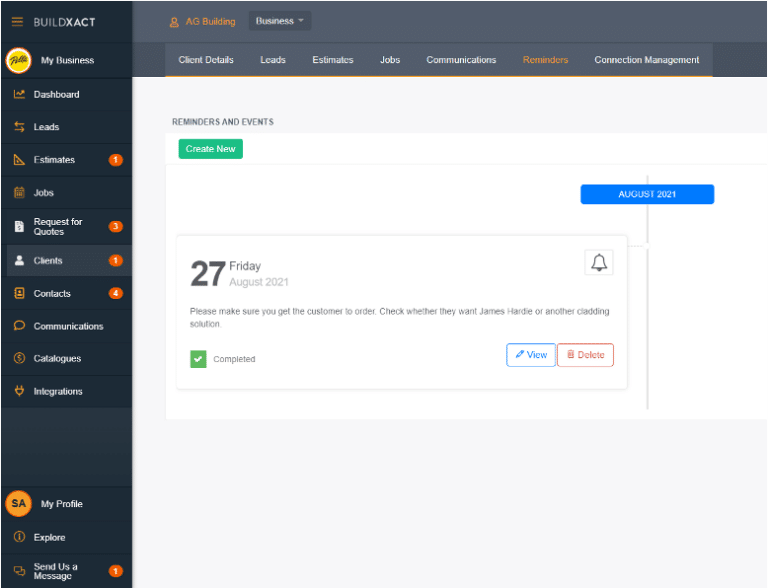Delete the 27 August reminder
768x588 pixels.
click(585, 355)
